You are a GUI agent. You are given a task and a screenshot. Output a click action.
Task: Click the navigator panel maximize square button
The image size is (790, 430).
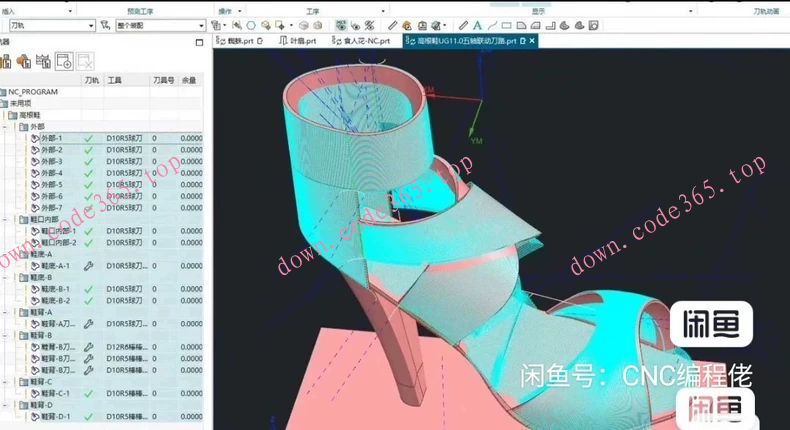198,42
